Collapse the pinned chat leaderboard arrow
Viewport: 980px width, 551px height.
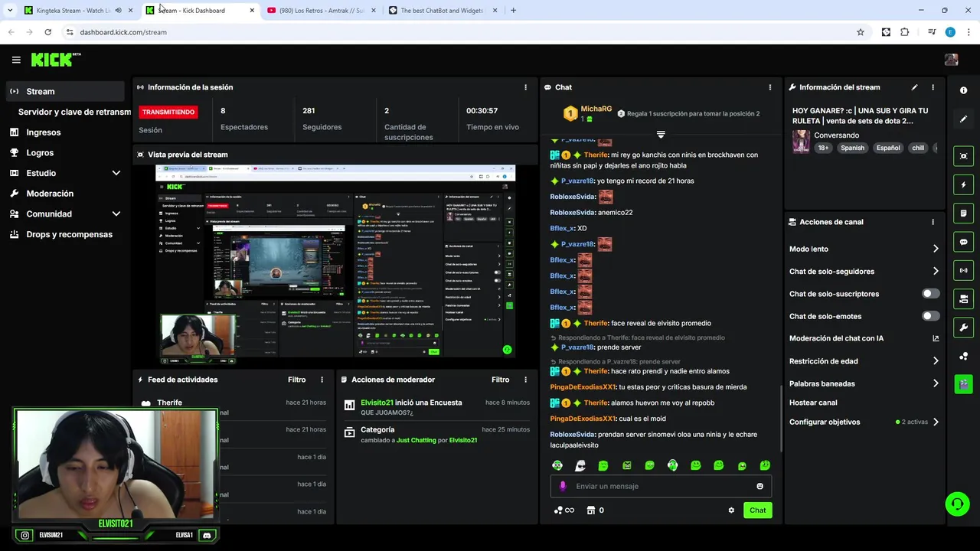point(661,134)
